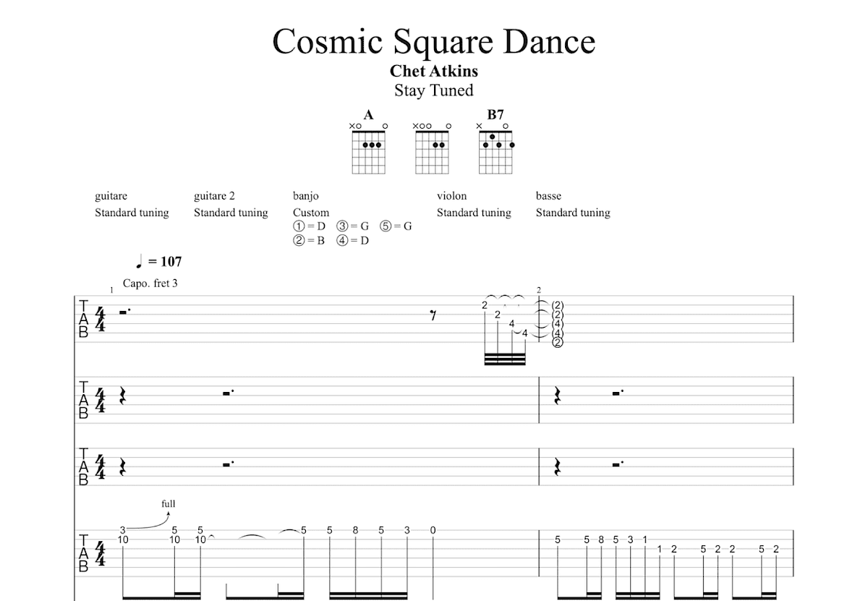Click string 5 = G tuning note
This screenshot has width=868, height=601.
396,226
